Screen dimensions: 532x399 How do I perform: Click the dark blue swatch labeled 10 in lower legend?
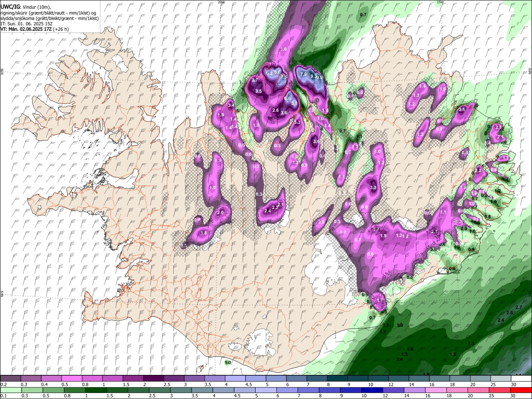(x=371, y=390)
